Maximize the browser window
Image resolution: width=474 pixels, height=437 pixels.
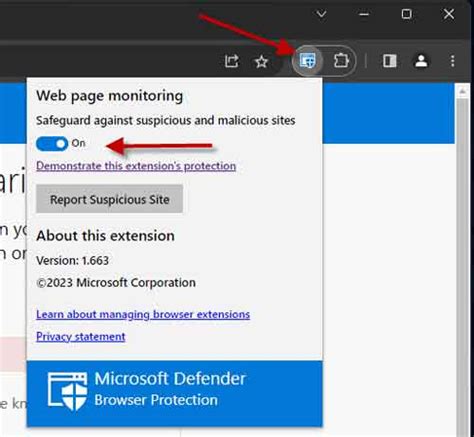406,14
